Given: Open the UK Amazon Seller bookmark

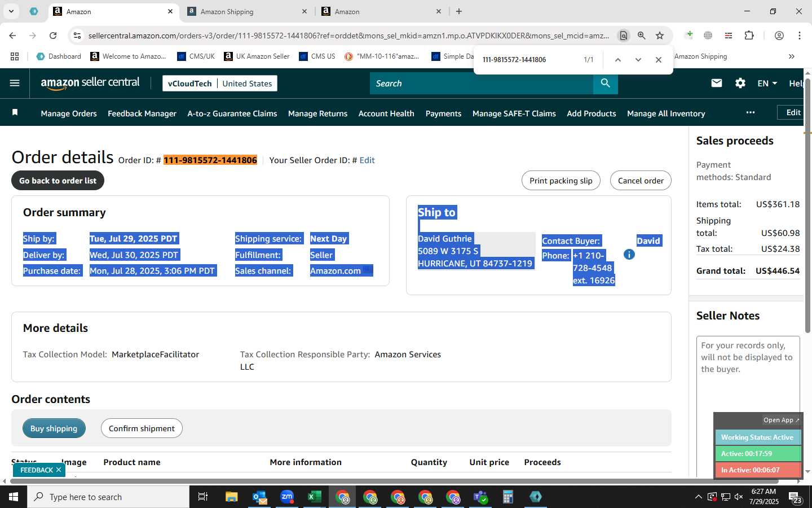Looking at the screenshot, I should click(257, 56).
